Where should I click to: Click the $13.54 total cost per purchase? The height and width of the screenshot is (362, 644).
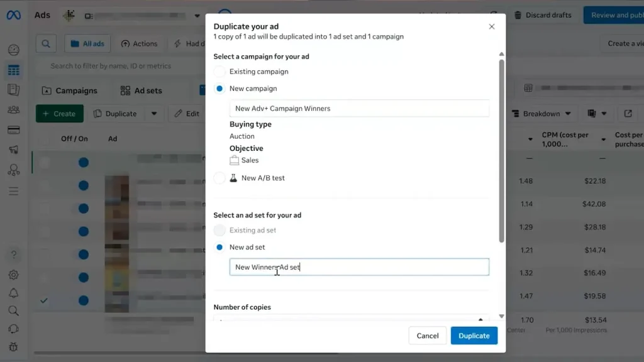[596, 320]
